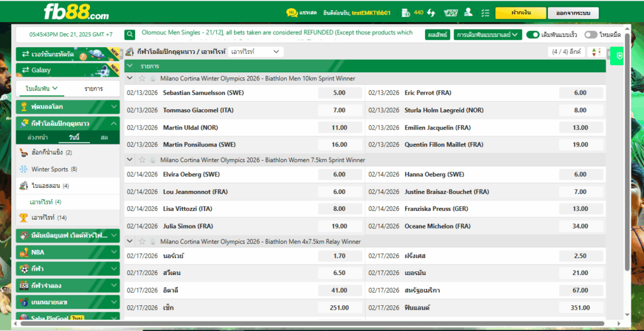Image resolution: width=644 pixels, height=331 pixels.
Task: Click the fb88.com logo
Action: tap(76, 13)
